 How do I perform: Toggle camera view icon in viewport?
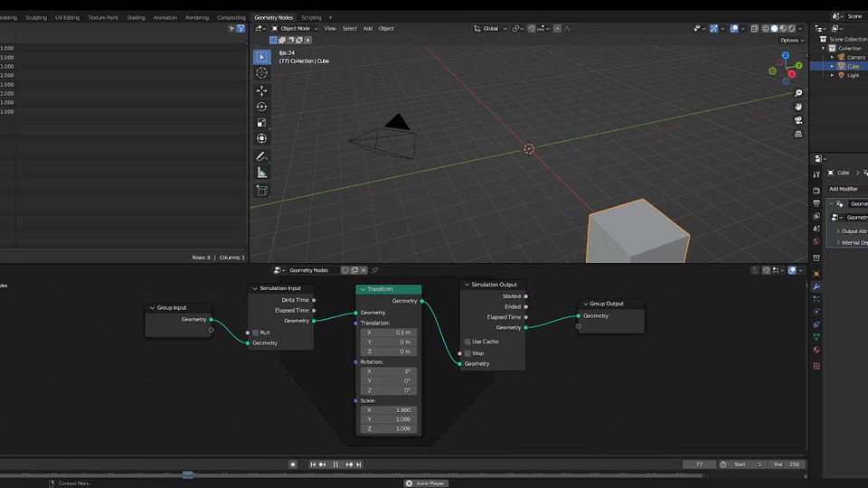(x=798, y=120)
